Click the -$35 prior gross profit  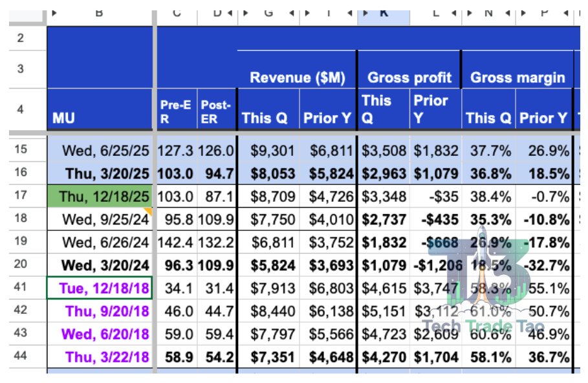tap(435, 196)
